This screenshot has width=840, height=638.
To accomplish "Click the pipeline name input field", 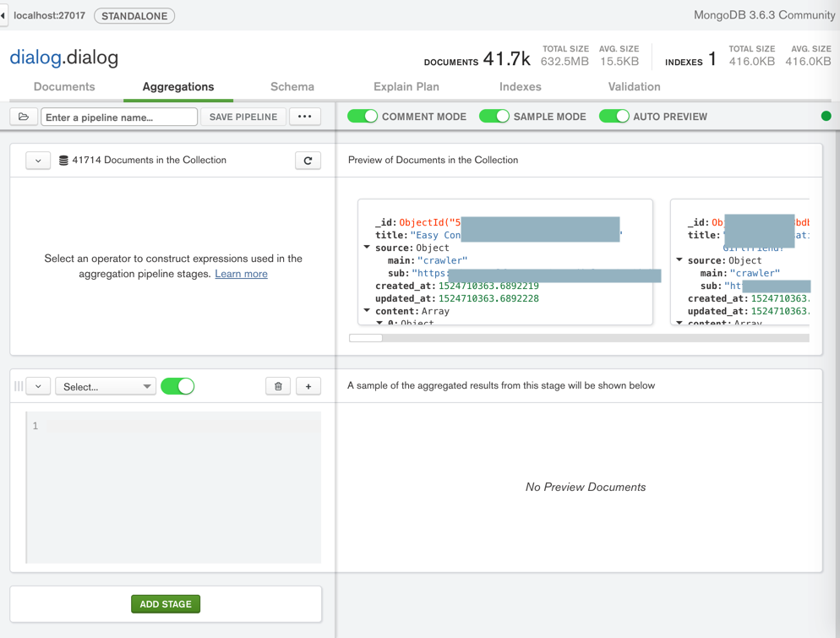I will tap(119, 117).
